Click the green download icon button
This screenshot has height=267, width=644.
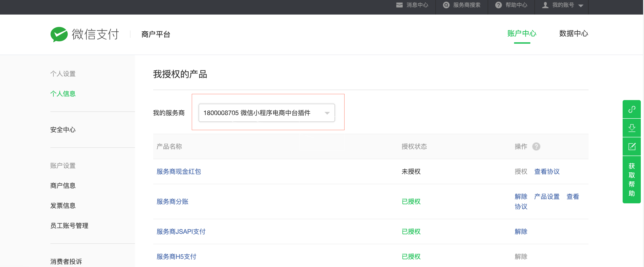tap(632, 128)
